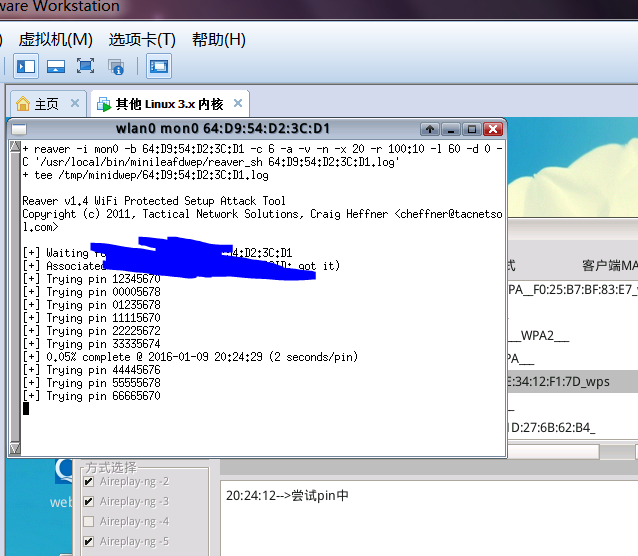Toggle the Aireplay-ng -2 checkbox
Screen dimensions: 638x556
[88, 482]
